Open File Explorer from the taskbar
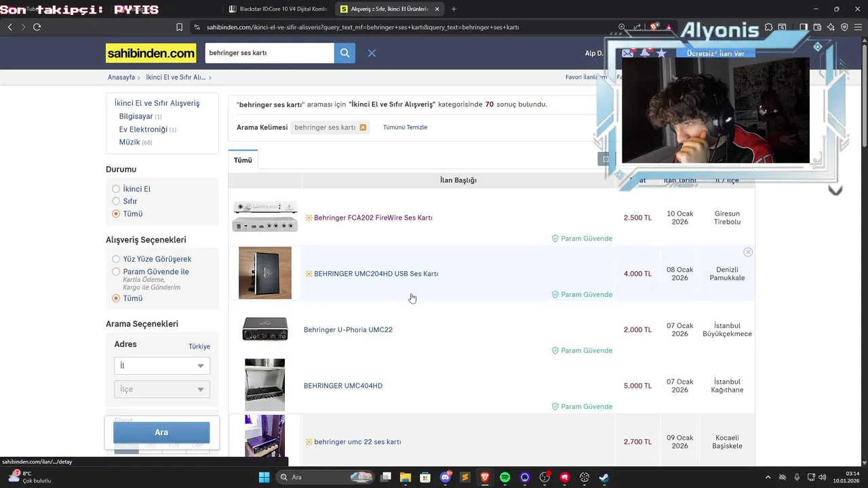This screenshot has width=868, height=488. pyautogui.click(x=406, y=477)
